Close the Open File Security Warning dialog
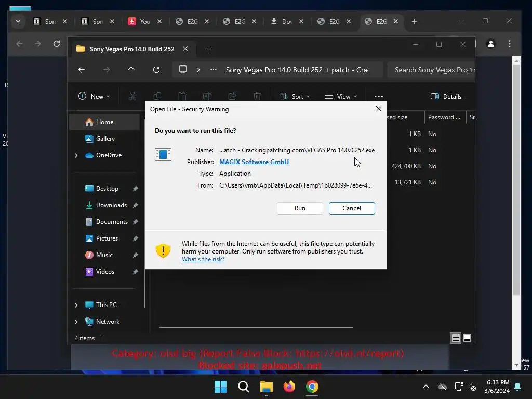Screen dimensions: 532x399 click(379, 109)
